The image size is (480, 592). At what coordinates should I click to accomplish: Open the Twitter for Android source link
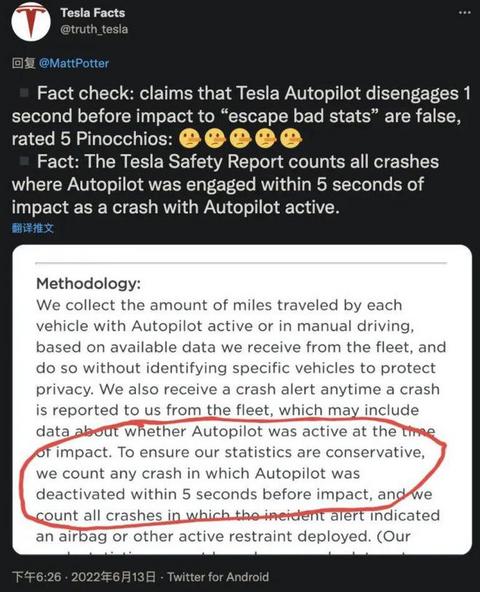[218, 577]
